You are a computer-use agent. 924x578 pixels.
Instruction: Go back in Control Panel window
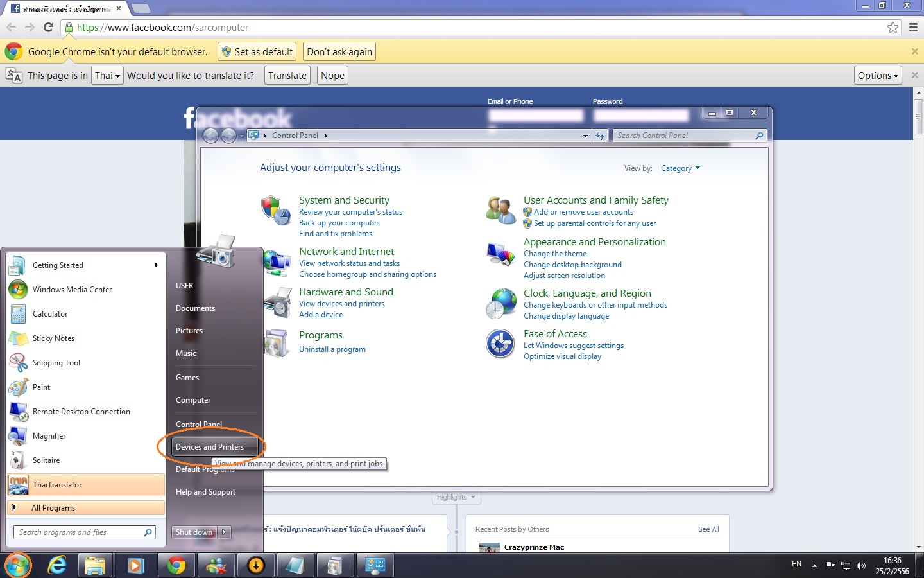pos(210,136)
